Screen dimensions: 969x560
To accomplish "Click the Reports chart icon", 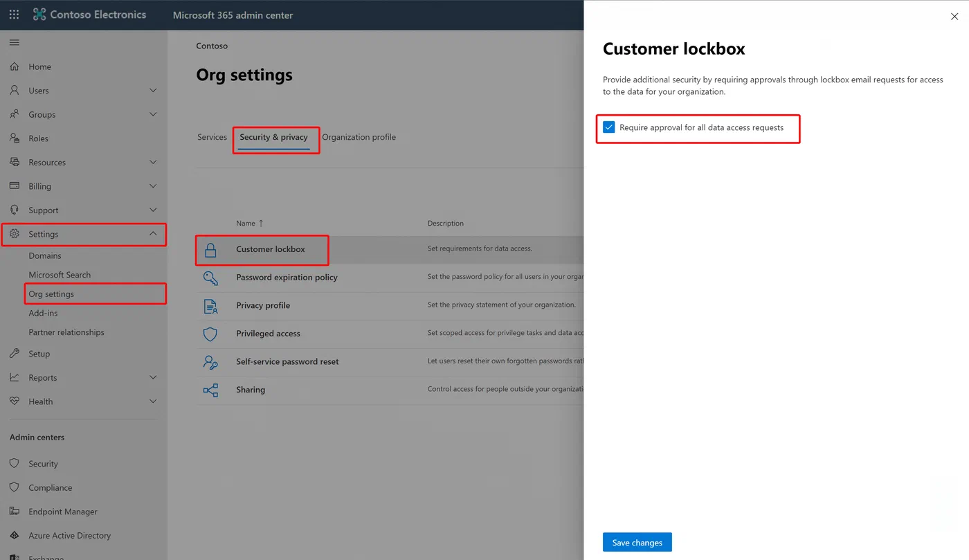I will tap(15, 378).
